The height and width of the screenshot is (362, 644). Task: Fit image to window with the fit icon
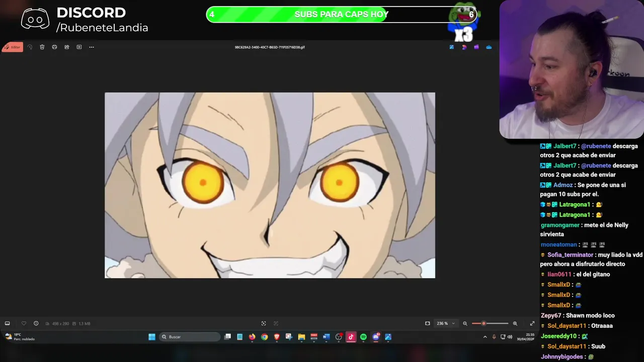428,323
